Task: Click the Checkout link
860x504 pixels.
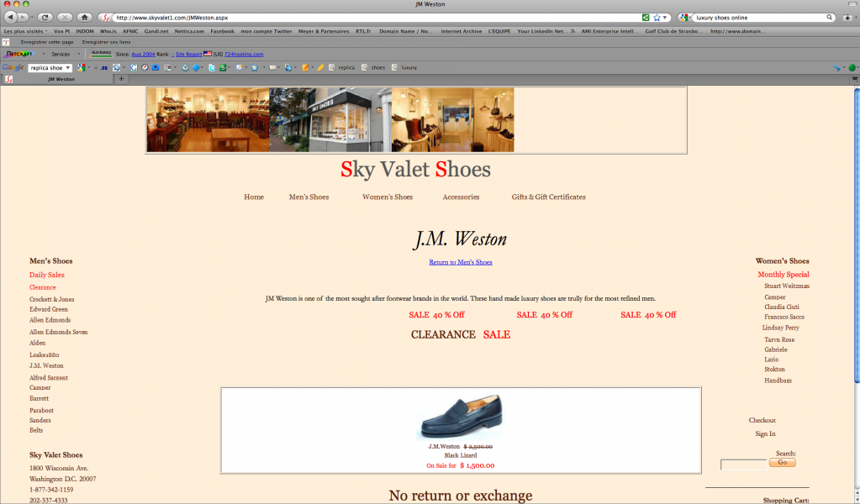Action: tap(762, 421)
